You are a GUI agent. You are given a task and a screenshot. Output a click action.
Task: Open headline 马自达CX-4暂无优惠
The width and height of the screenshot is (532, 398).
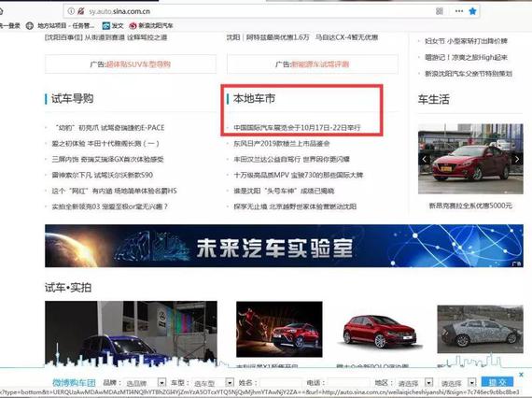[346, 37]
